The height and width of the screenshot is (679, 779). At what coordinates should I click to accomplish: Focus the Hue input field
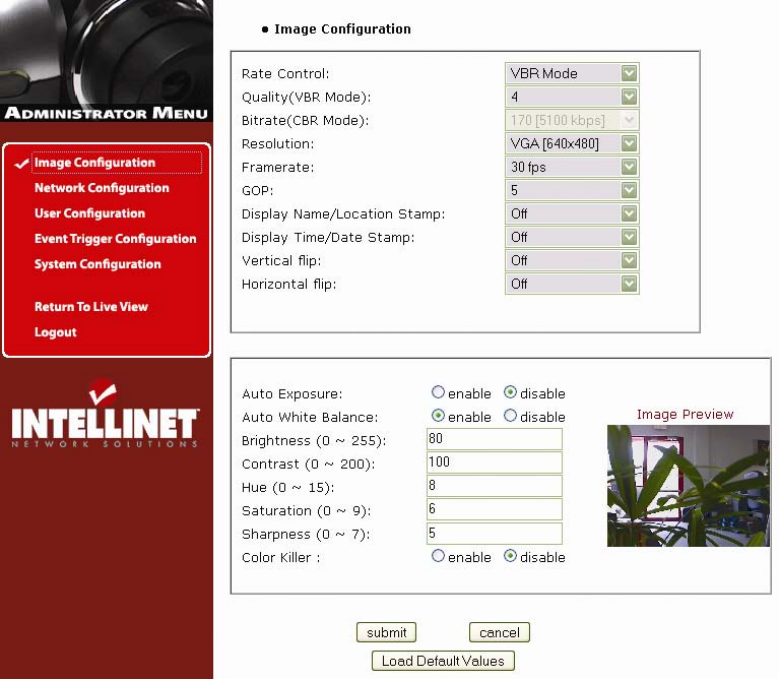[x=494, y=486]
